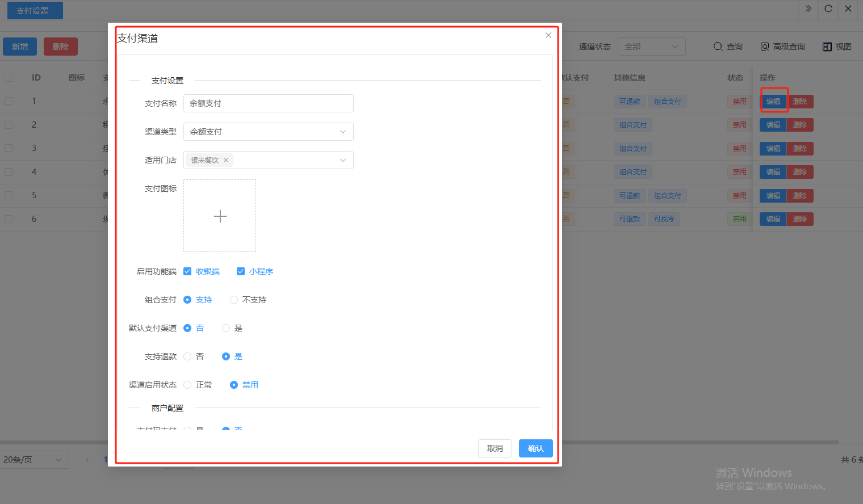Image resolution: width=863 pixels, height=504 pixels.
Task: Close the 支付渠道 dialog with X icon
Action: pyautogui.click(x=548, y=35)
